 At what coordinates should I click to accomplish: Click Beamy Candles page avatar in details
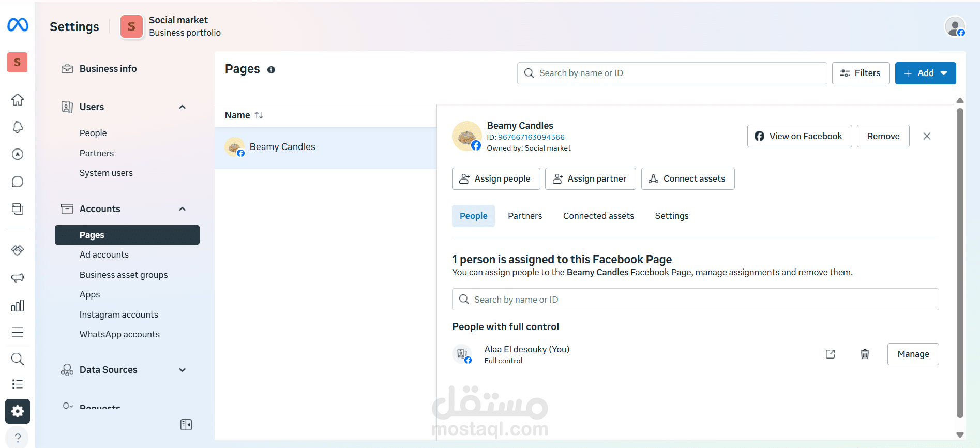click(x=467, y=136)
